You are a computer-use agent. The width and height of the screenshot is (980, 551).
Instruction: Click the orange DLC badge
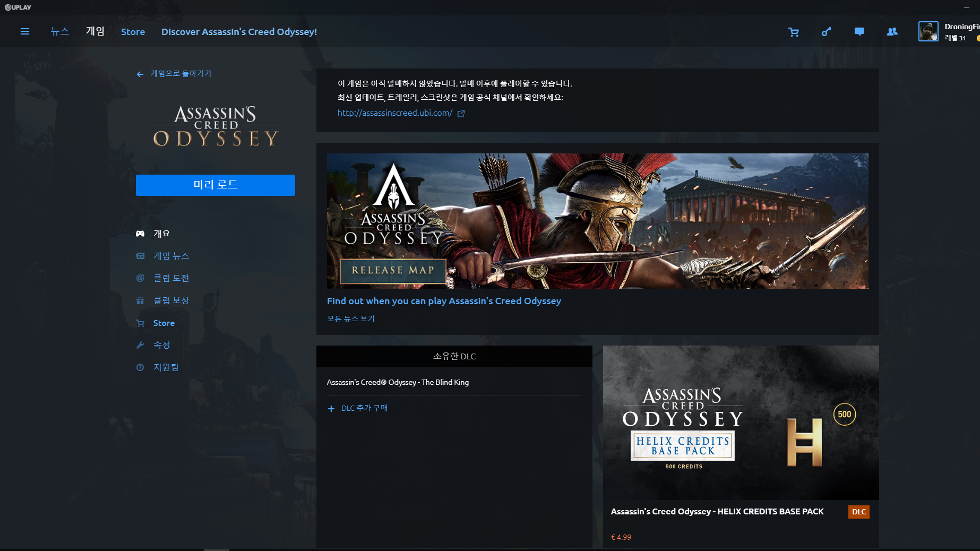click(859, 512)
